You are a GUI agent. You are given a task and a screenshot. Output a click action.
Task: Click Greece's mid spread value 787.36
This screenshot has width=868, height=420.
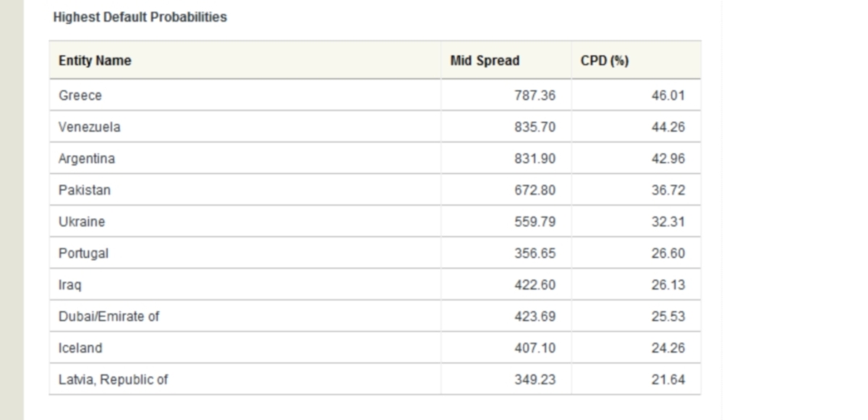click(535, 96)
